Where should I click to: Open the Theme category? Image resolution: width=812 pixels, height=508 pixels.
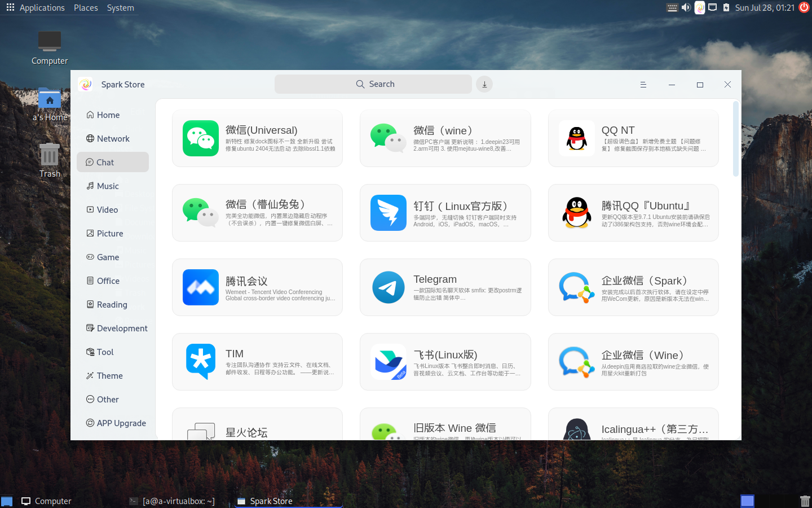point(113,375)
